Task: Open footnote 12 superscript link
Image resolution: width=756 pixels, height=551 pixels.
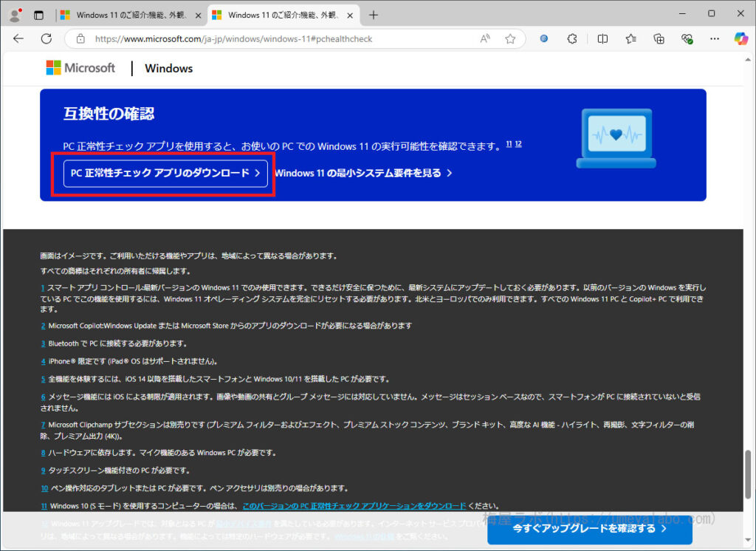Action: [518, 144]
